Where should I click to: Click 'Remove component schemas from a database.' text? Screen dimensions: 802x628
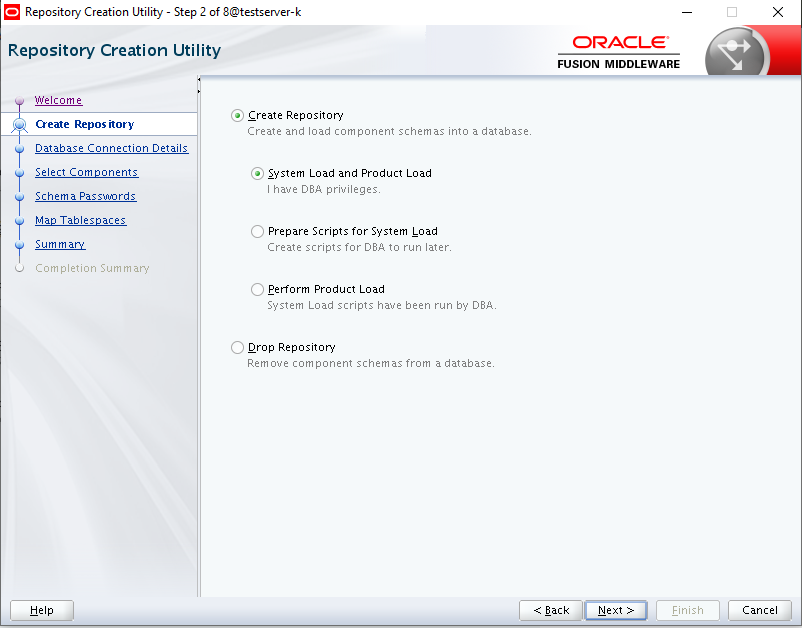371,364
